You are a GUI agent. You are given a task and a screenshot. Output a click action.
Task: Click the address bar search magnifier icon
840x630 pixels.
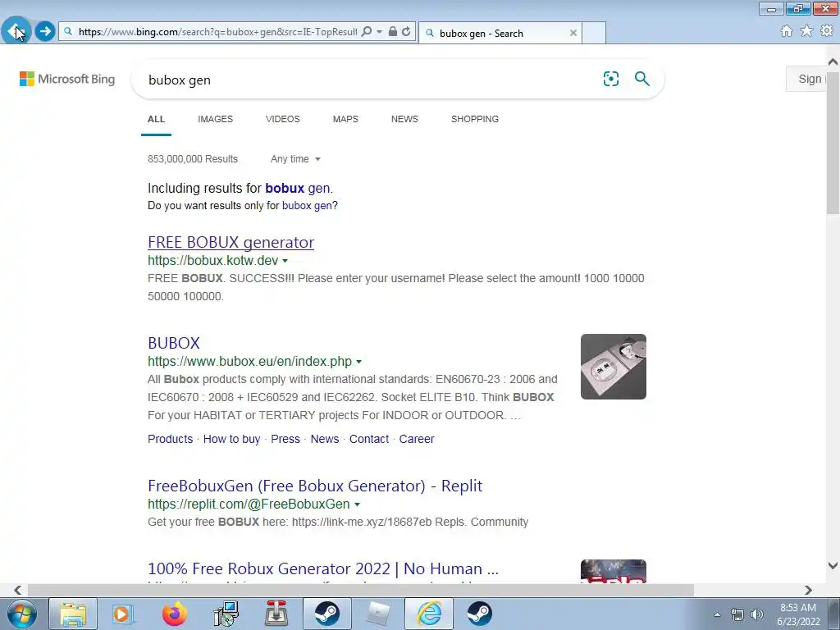tap(367, 32)
